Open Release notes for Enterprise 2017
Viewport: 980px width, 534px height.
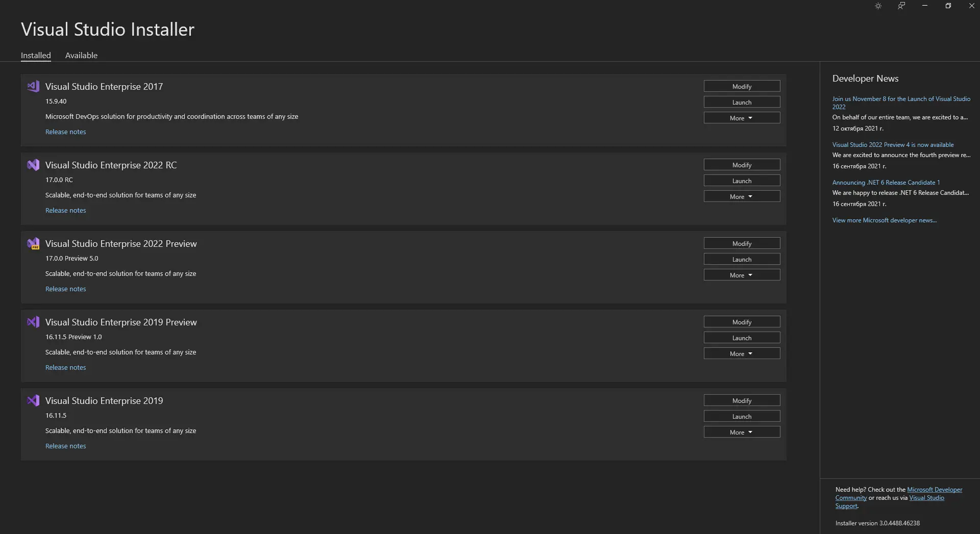(x=65, y=132)
